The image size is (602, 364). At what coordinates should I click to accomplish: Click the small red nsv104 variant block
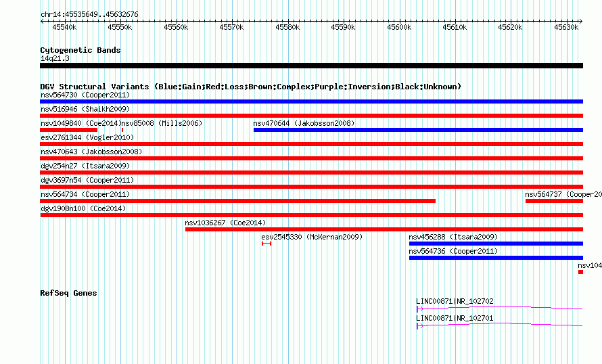(x=581, y=272)
